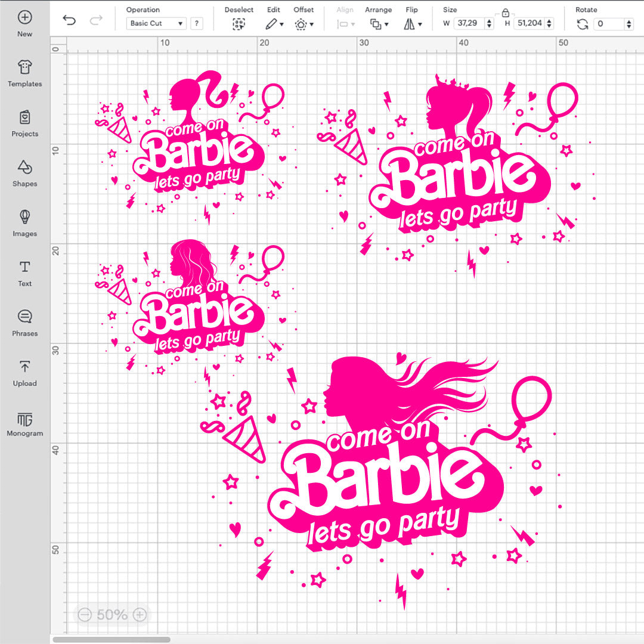The height and width of the screenshot is (644, 644).
Task: Click the width field showing 37,29
Action: [469, 23]
